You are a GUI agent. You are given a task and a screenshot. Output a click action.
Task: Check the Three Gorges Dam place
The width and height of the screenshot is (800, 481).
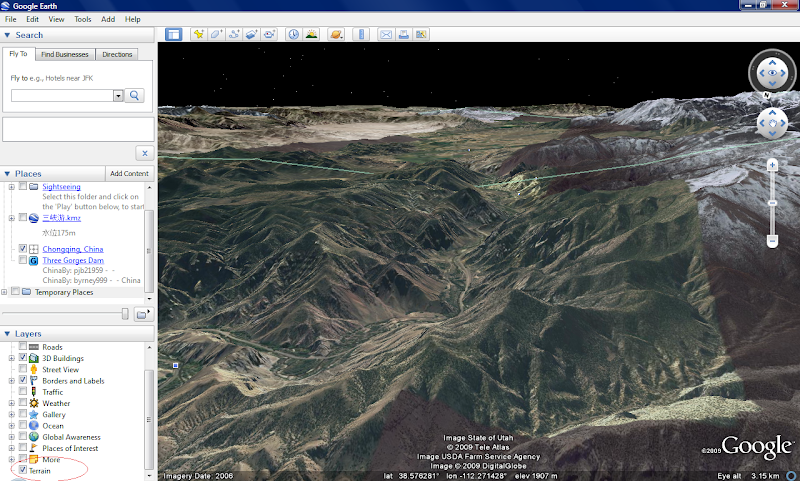22,260
